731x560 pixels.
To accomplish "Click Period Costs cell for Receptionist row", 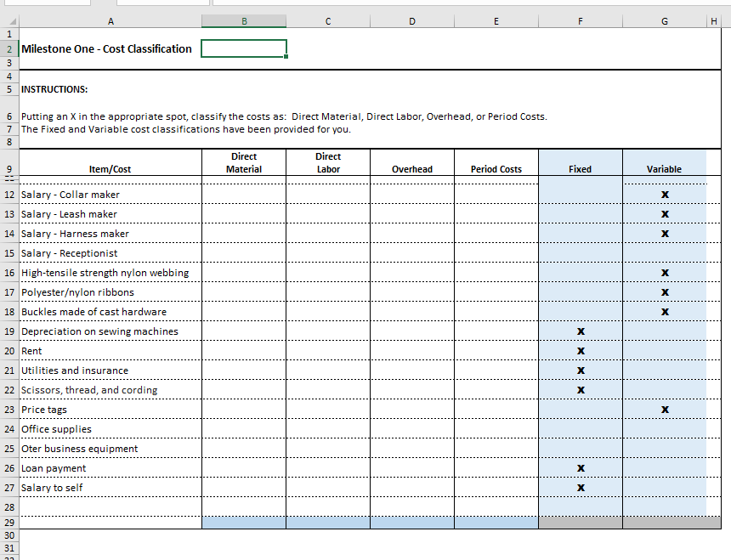I will pyautogui.click(x=496, y=253).
